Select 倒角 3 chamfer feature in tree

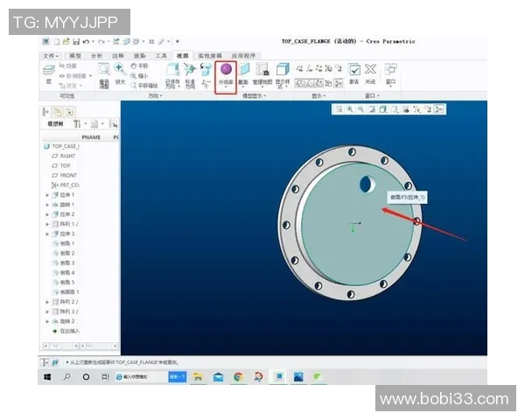coord(66,262)
